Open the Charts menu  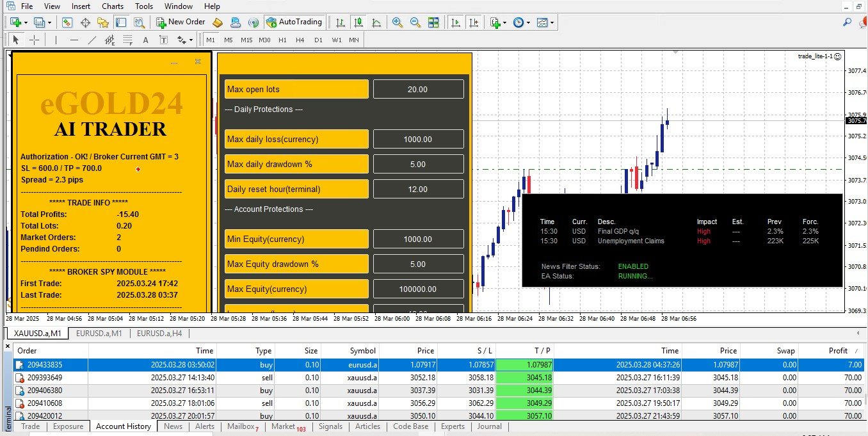(113, 6)
